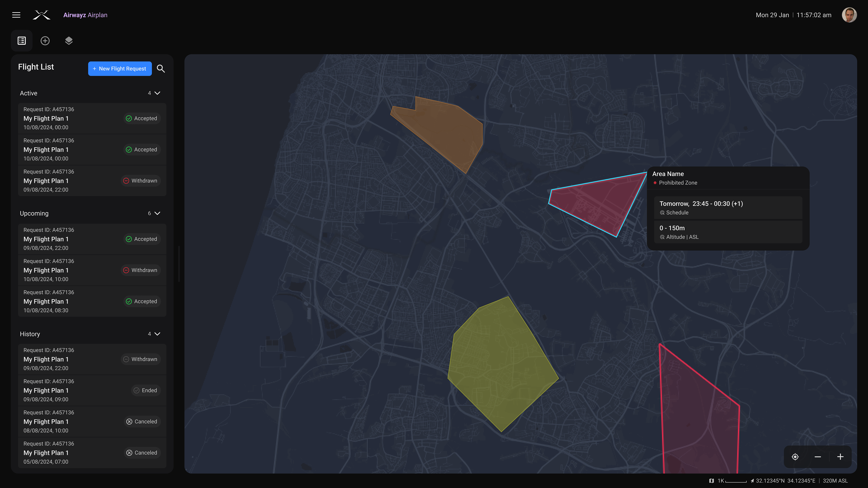Click the Airwayz X logo
The image size is (868, 488).
[41, 15]
